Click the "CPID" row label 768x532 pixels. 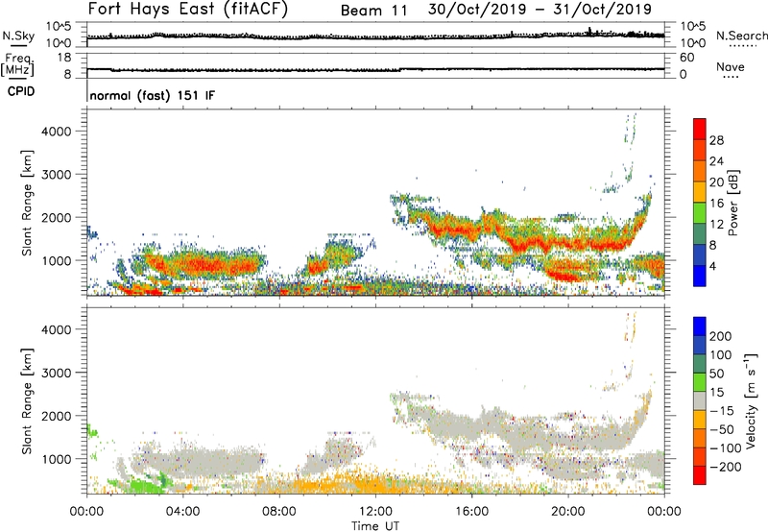point(21,91)
